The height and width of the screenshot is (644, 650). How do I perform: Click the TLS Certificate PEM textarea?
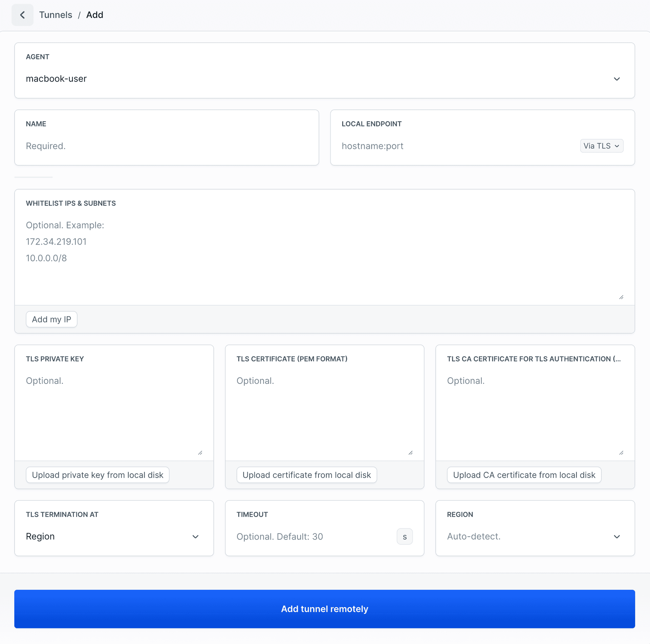[324, 413]
